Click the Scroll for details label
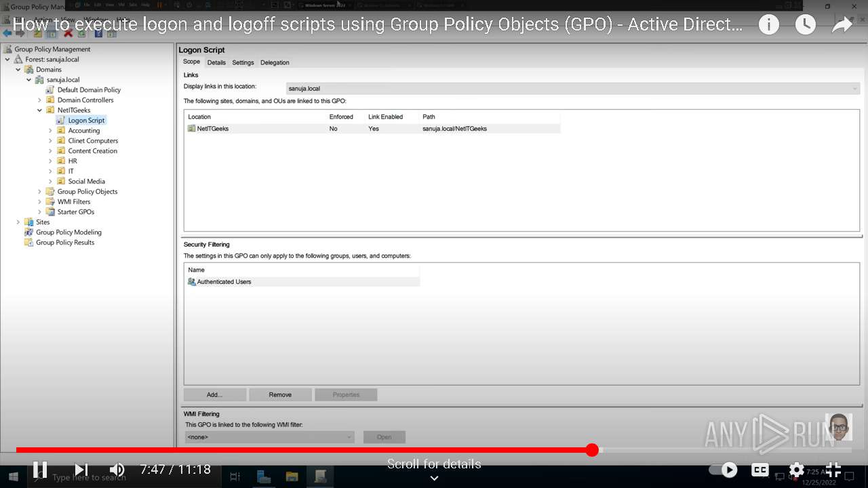Image resolution: width=868 pixels, height=488 pixels. [x=434, y=464]
